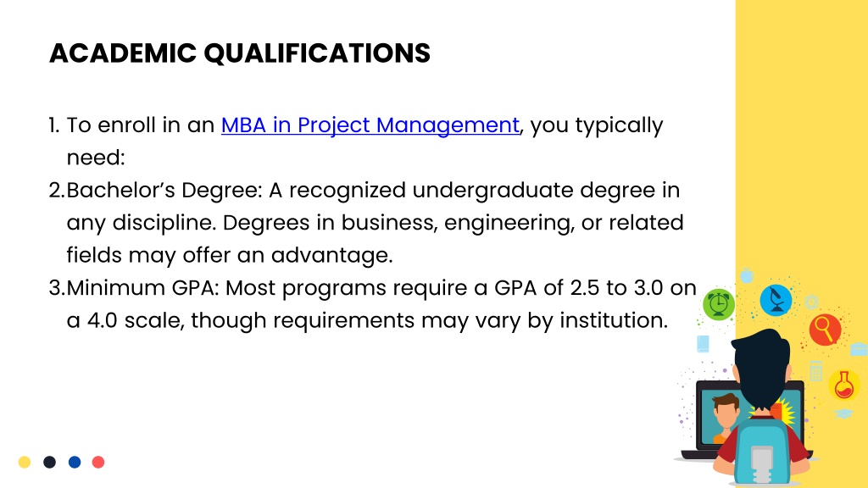Screen dimensions: 868x488
Task: Click the yellow dot at bottom
Action: (25, 462)
